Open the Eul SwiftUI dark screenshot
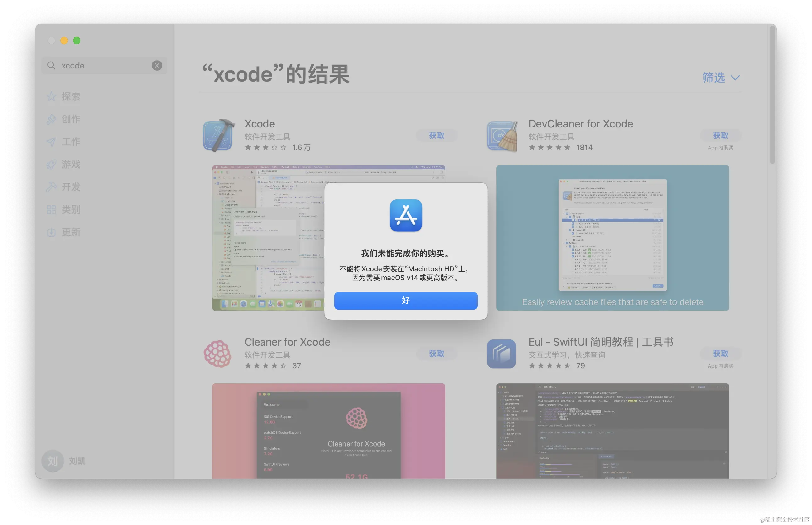This screenshot has height=525, width=812. point(612,431)
